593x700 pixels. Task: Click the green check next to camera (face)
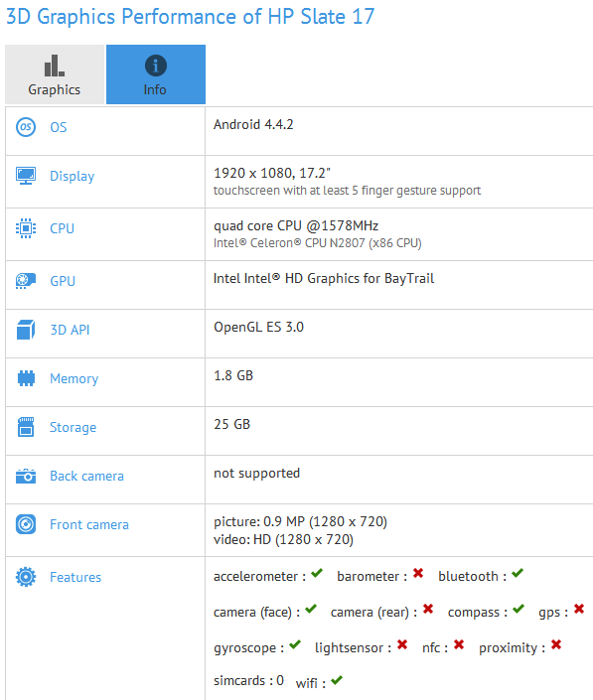[311, 609]
